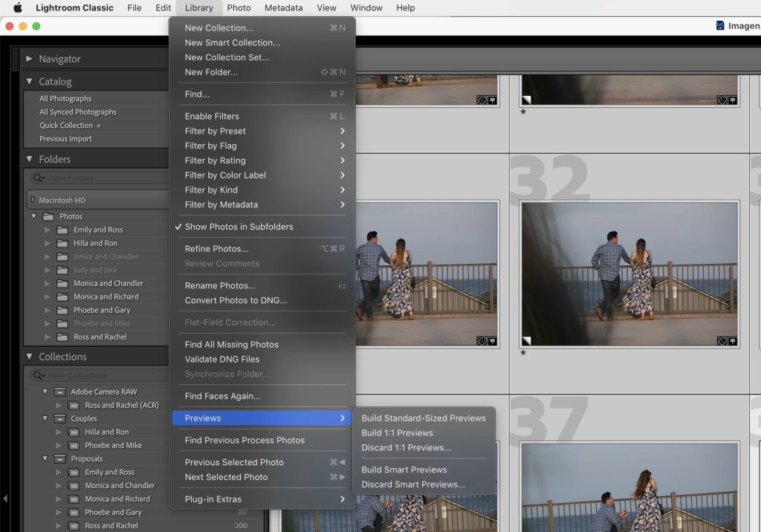This screenshot has height=532, width=761.
Task: Select the photo 32 thumbnail
Action: coord(629,275)
